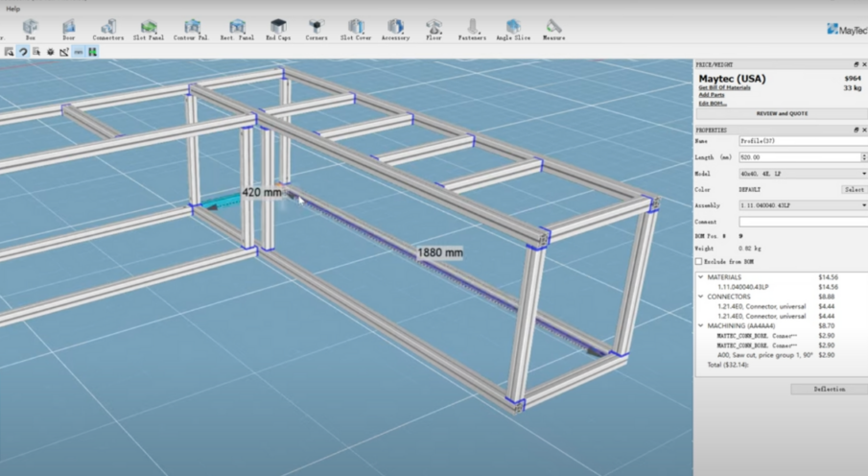Click the Maytec (USA) heading
Image resolution: width=868 pixels, height=476 pixels.
[732, 79]
